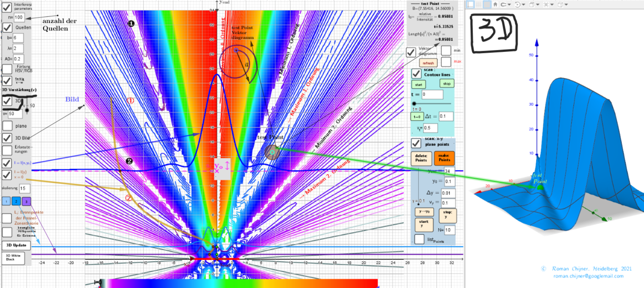
Task: Click the v = 50 vertical slider handle
Action: 27,110
